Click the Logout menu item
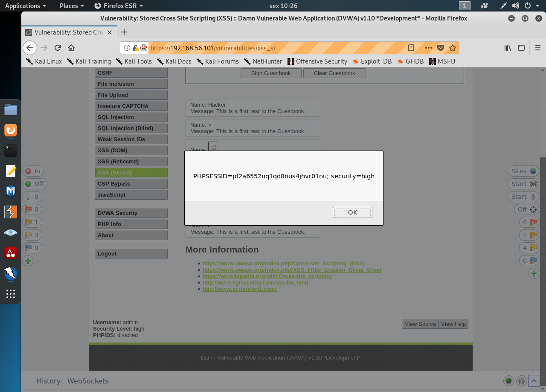Screen dimensions: 546x392 click(131, 254)
